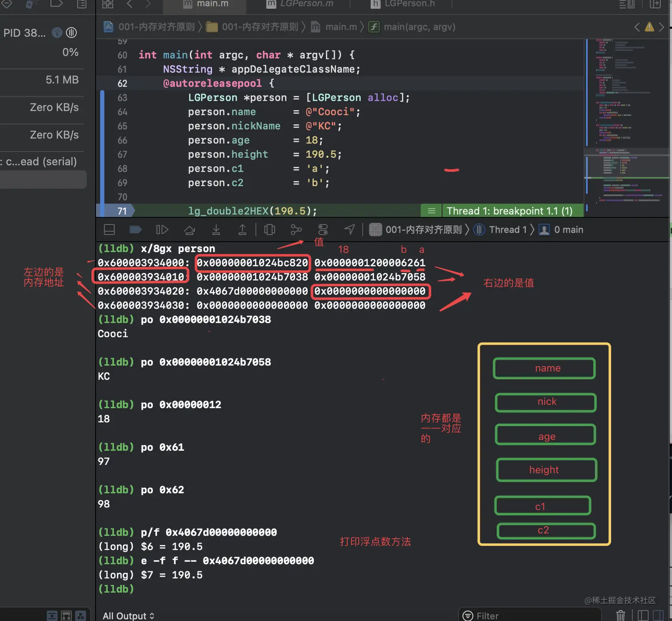This screenshot has height=621, width=672.
Task: Hide the debug area toggle icon
Action: (x=109, y=229)
